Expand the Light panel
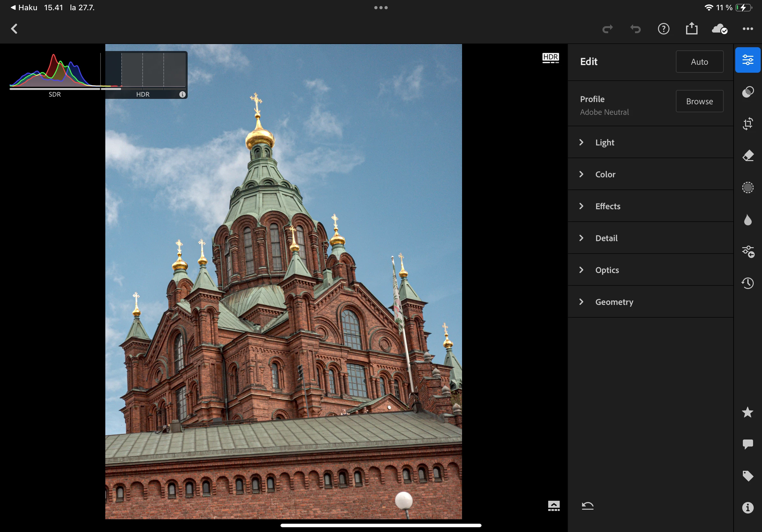 tap(605, 142)
